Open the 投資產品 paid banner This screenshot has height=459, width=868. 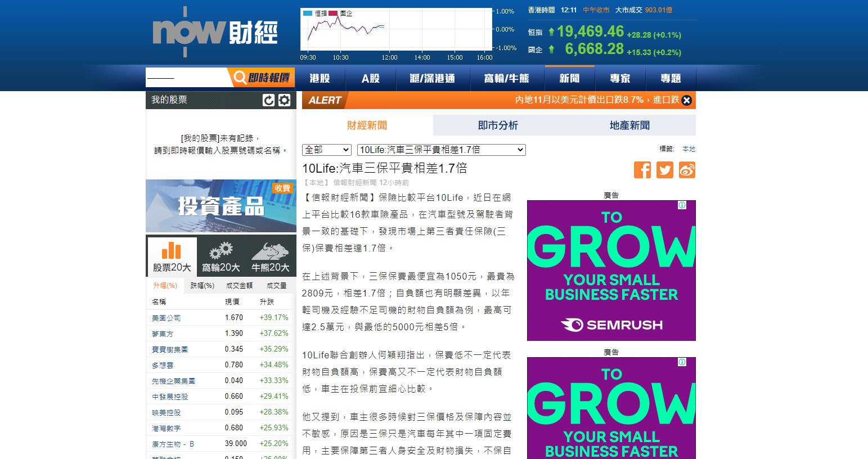(x=221, y=206)
